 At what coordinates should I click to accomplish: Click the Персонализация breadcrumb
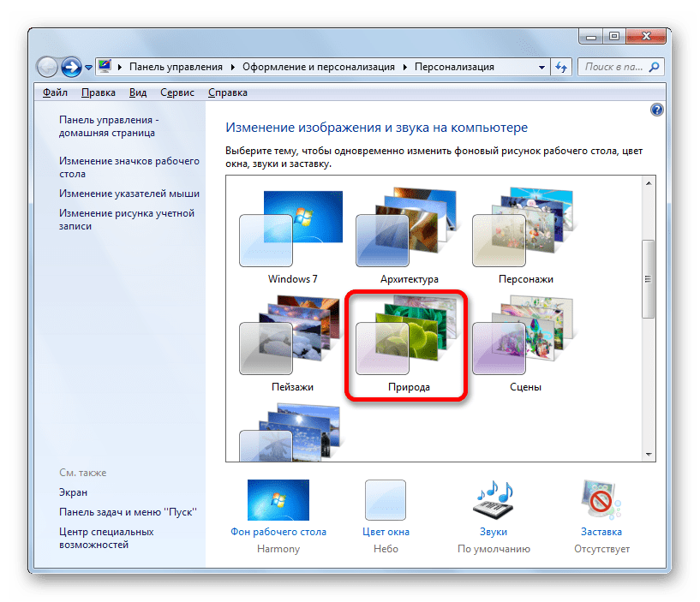pos(454,67)
